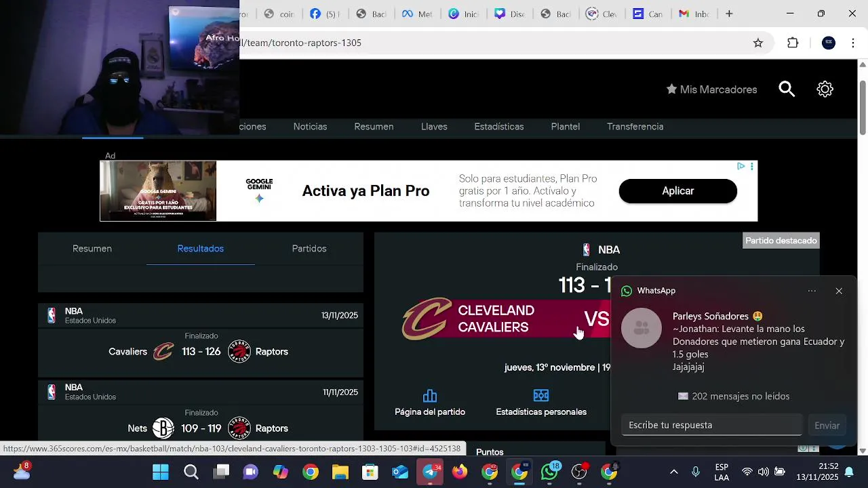The height and width of the screenshot is (488, 868).
Task: Click the taskbar microphone icon
Action: pos(695,472)
